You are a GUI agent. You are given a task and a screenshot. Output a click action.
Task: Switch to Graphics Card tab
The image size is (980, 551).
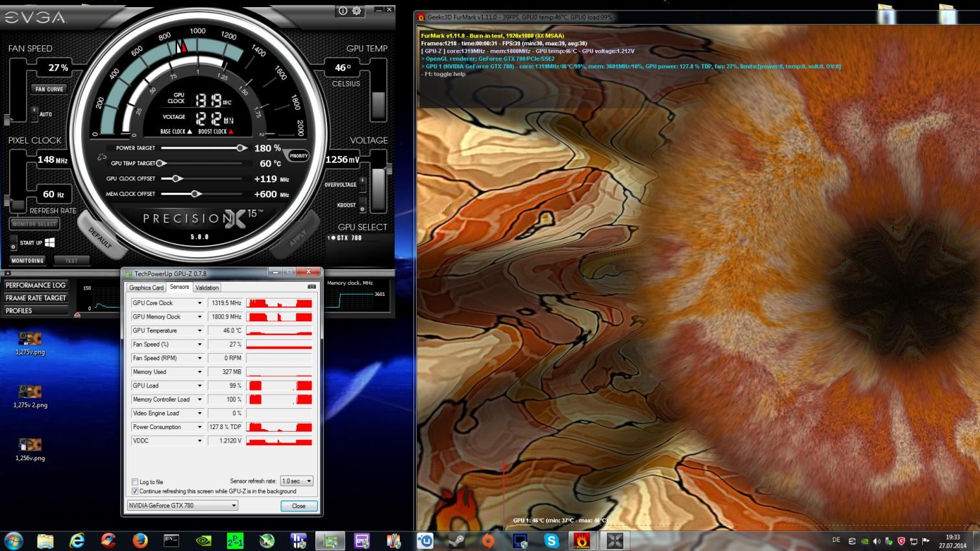click(x=146, y=288)
